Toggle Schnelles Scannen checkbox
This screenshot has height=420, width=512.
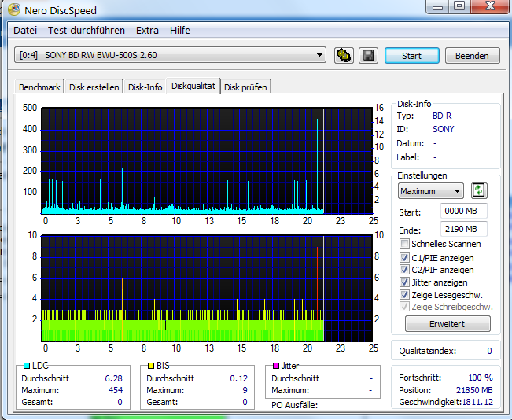[404, 244]
